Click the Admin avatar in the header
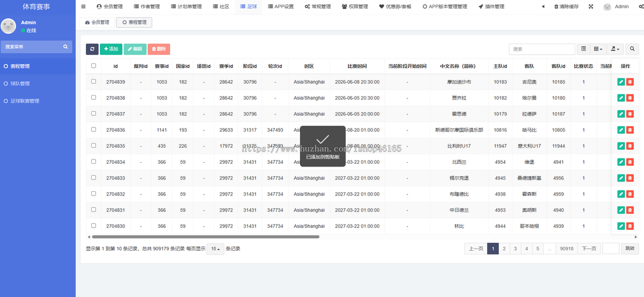 point(607,7)
